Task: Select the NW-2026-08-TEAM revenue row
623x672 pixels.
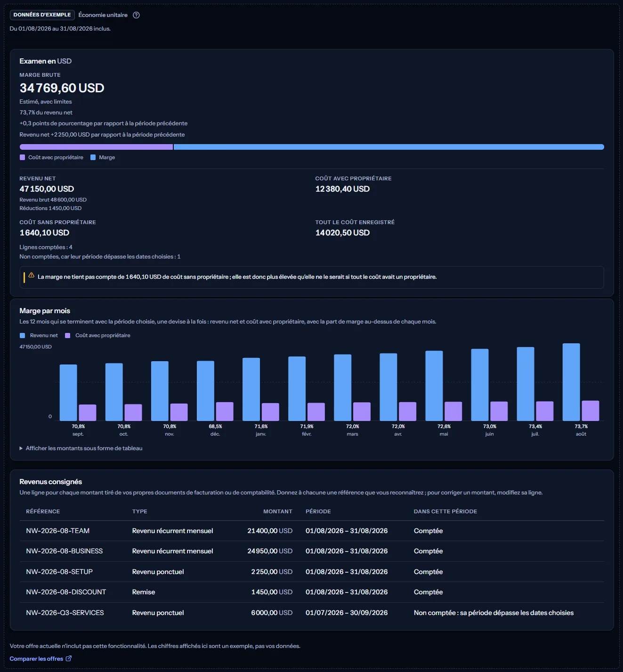Action: click(x=312, y=531)
